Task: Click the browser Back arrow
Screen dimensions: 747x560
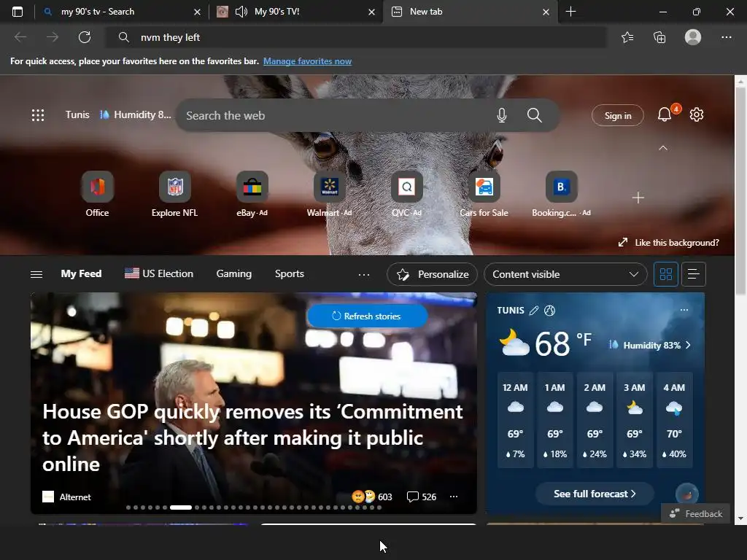Action: [20, 37]
